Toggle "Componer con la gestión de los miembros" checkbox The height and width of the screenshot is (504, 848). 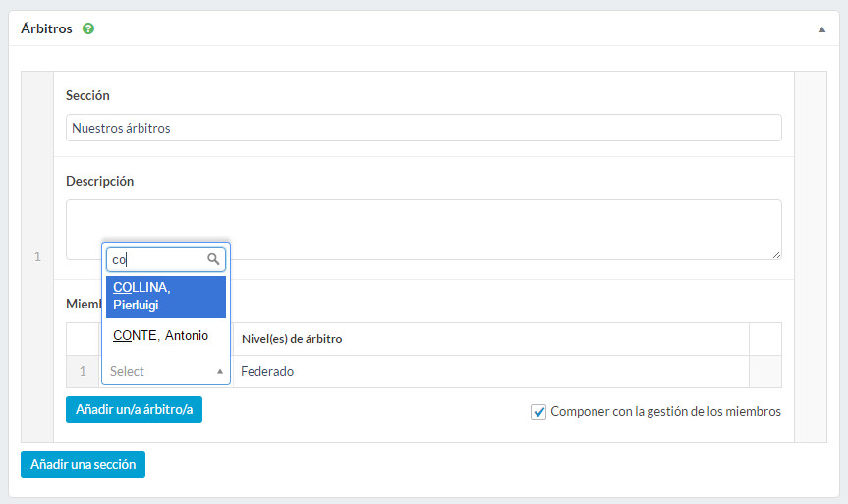(x=538, y=412)
